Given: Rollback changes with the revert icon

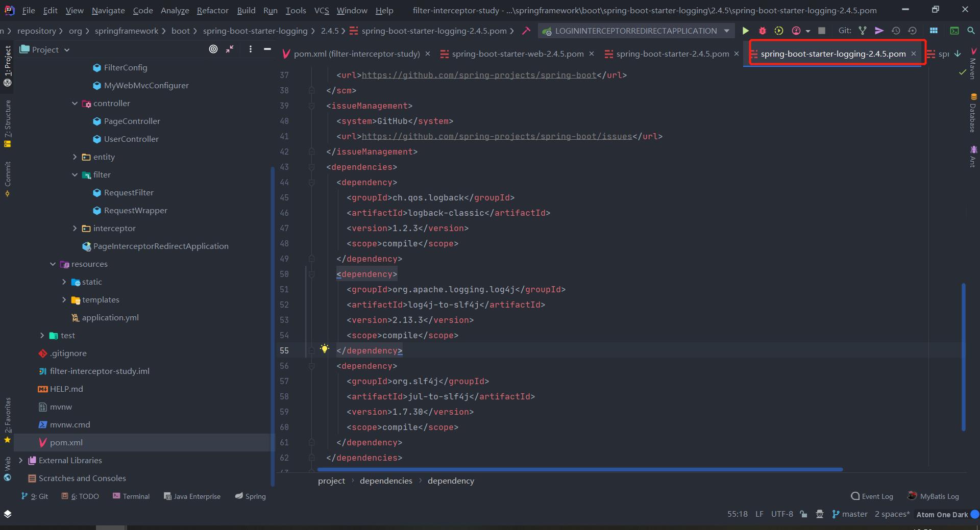Looking at the screenshot, I should (x=913, y=31).
